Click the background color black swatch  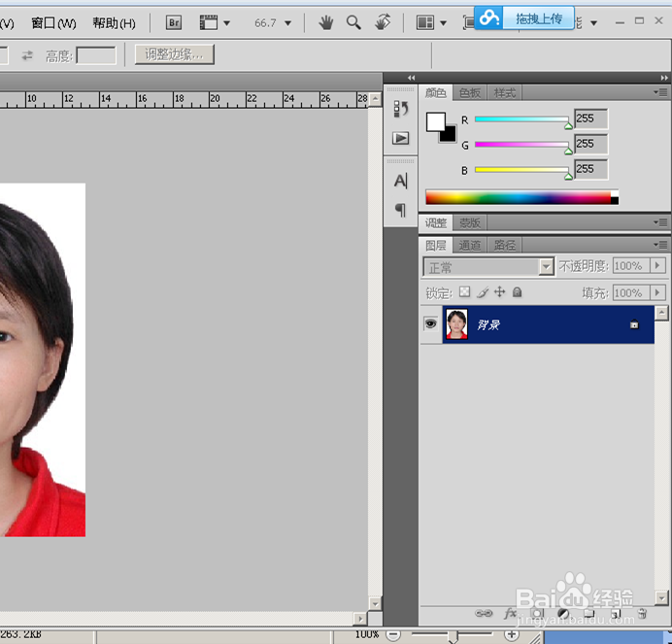(450, 136)
